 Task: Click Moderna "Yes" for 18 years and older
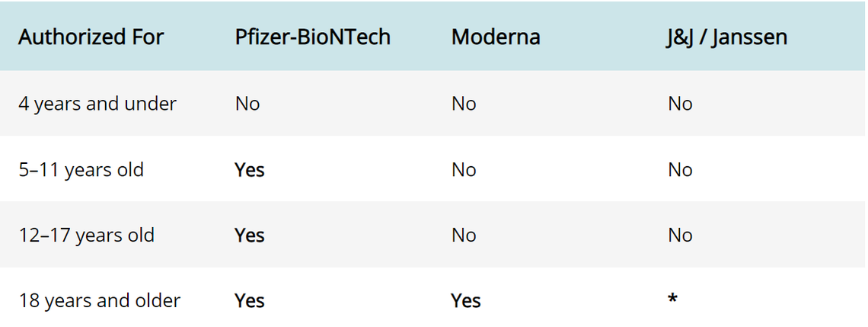point(466,300)
